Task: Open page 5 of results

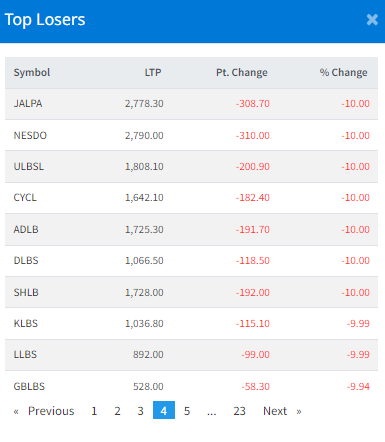Action: tap(187, 411)
